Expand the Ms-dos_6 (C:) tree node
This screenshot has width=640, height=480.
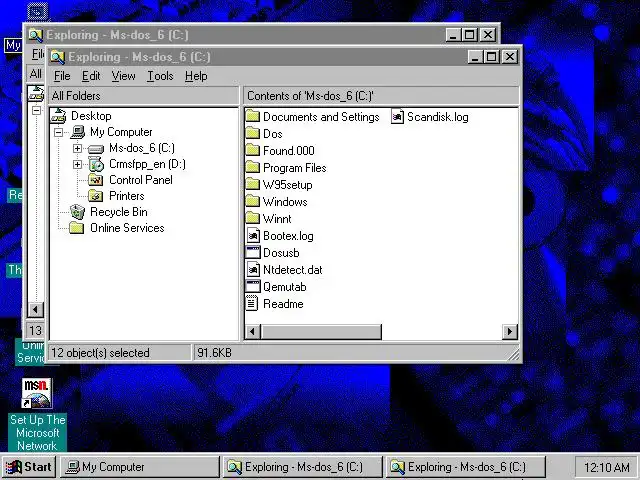[78, 149]
